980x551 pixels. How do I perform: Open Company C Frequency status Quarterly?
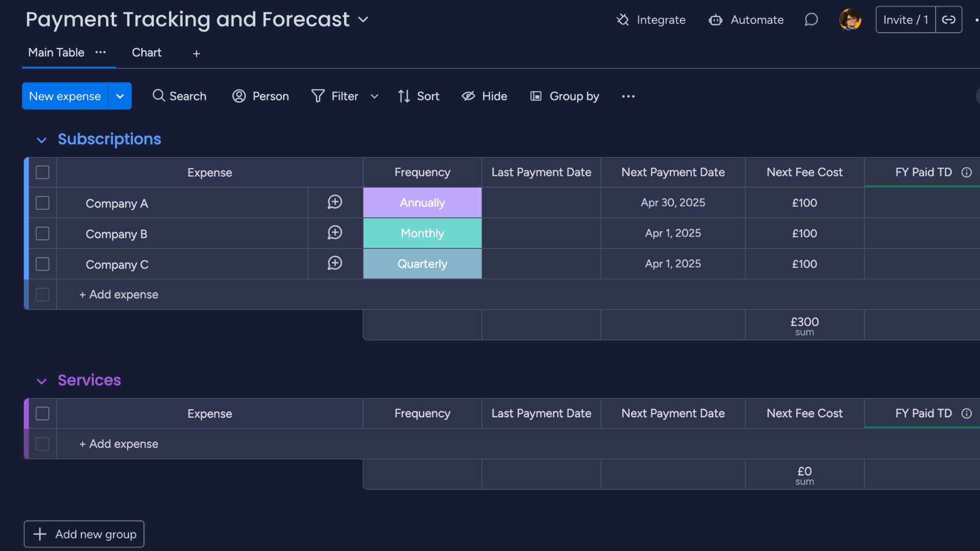[x=423, y=264]
